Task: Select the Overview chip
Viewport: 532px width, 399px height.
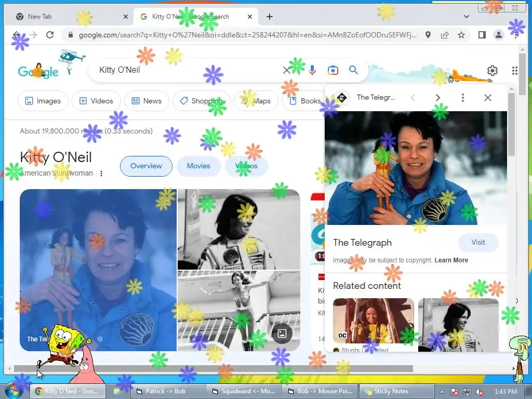Action: (x=146, y=166)
